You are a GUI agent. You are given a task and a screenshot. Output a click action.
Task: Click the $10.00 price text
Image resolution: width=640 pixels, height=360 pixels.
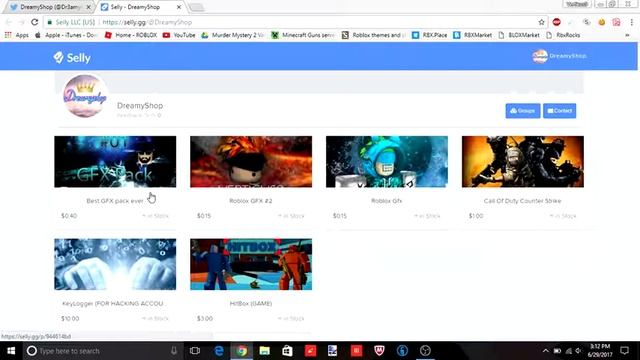[70, 318]
